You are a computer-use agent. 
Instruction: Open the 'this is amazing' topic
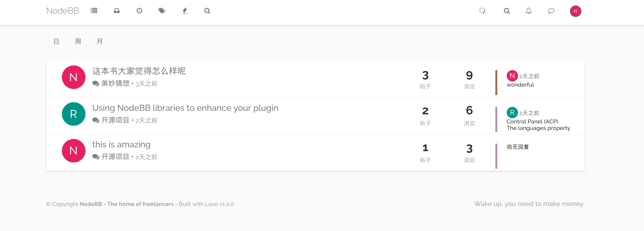click(x=121, y=144)
